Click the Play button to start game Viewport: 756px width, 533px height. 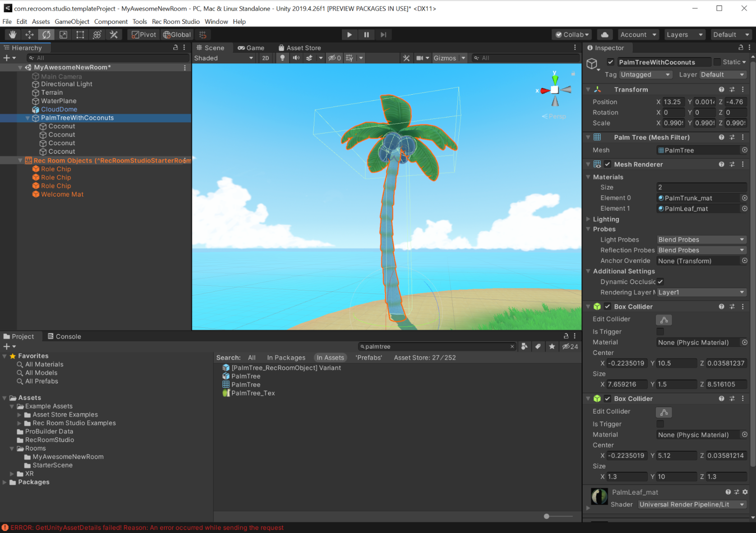point(349,35)
